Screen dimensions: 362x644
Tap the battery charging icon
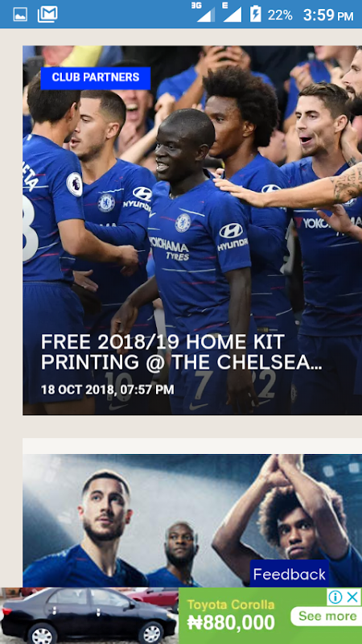coord(255,14)
